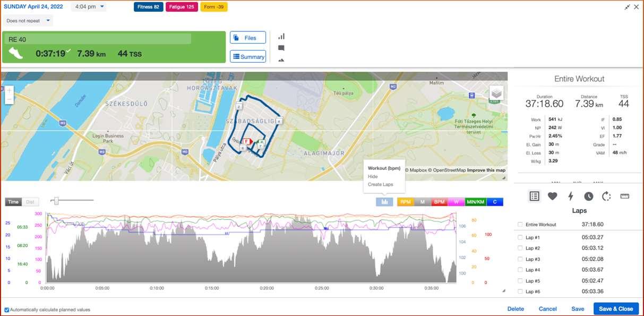Uncheck Automatically calculate planned values
This screenshot has width=644, height=316.
pyautogui.click(x=6, y=310)
